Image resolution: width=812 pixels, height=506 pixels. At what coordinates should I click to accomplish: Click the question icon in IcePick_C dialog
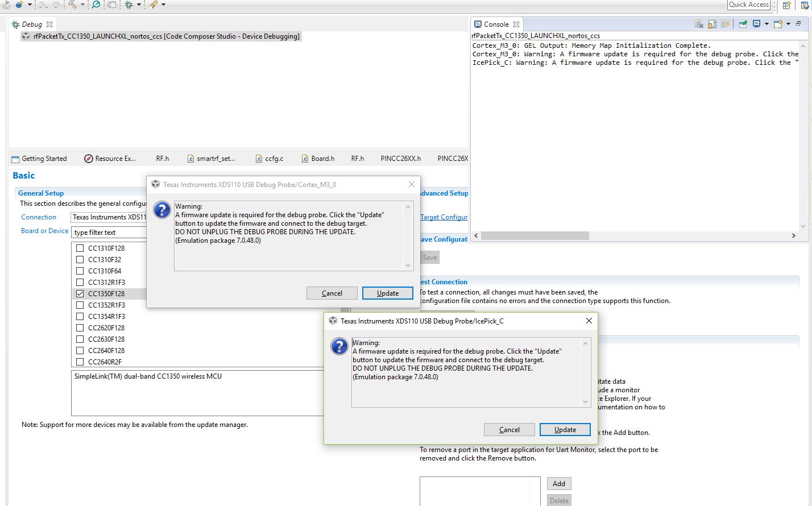tap(339, 346)
